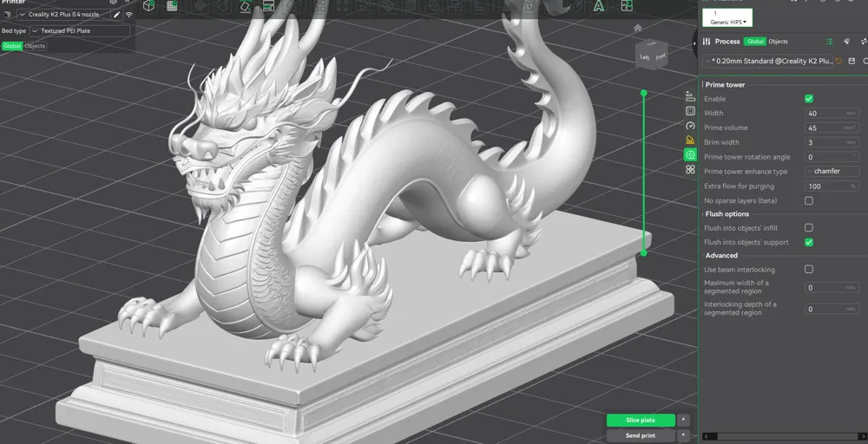Reset process preset with orange undo icon
Image resolution: width=868 pixels, height=444 pixels.
(x=838, y=61)
